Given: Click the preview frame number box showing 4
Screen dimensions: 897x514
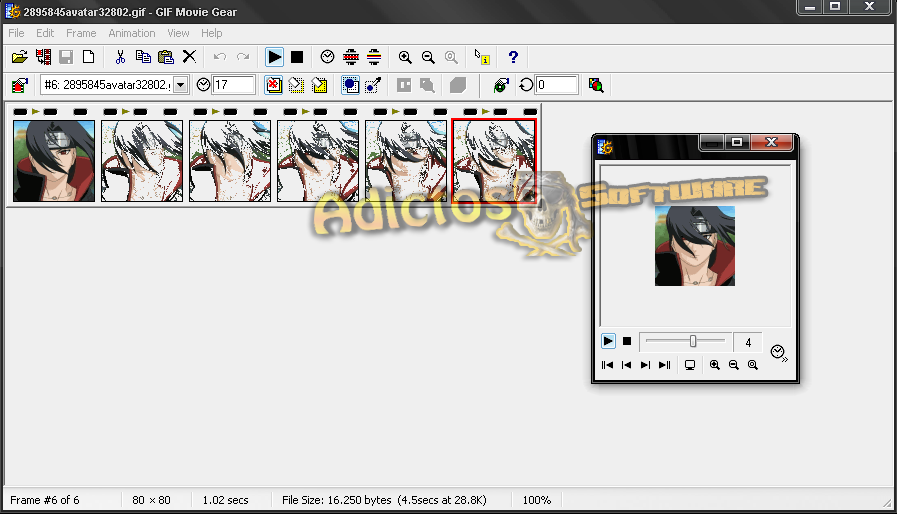Looking at the screenshot, I should 748,342.
